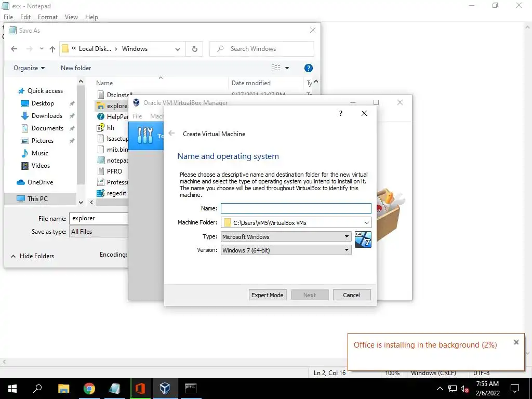The width and height of the screenshot is (532, 399).
Task: Click the Windows 7 64-bit OS icon
Action: pos(363,240)
